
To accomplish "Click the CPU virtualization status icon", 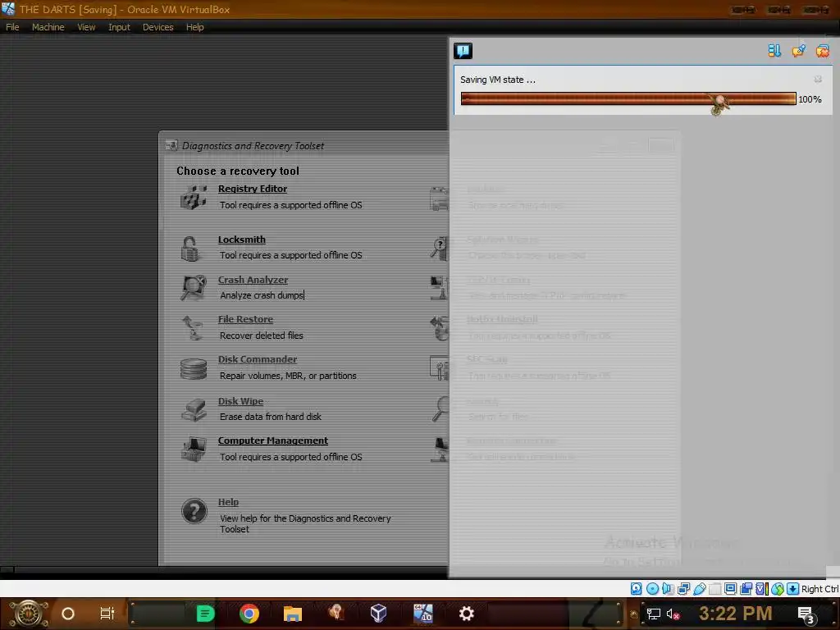I will [x=761, y=589].
